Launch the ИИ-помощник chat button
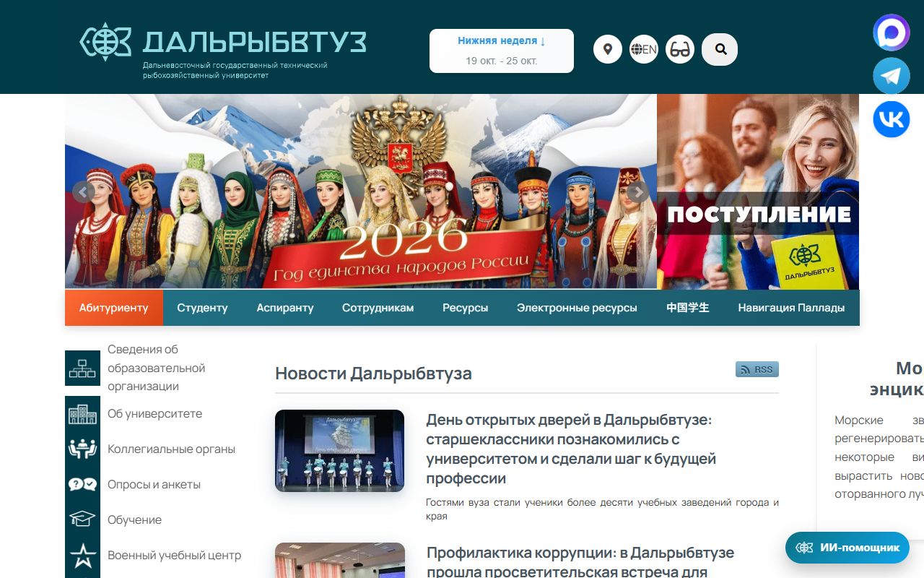Viewport: 924px width, 578px height. click(847, 548)
